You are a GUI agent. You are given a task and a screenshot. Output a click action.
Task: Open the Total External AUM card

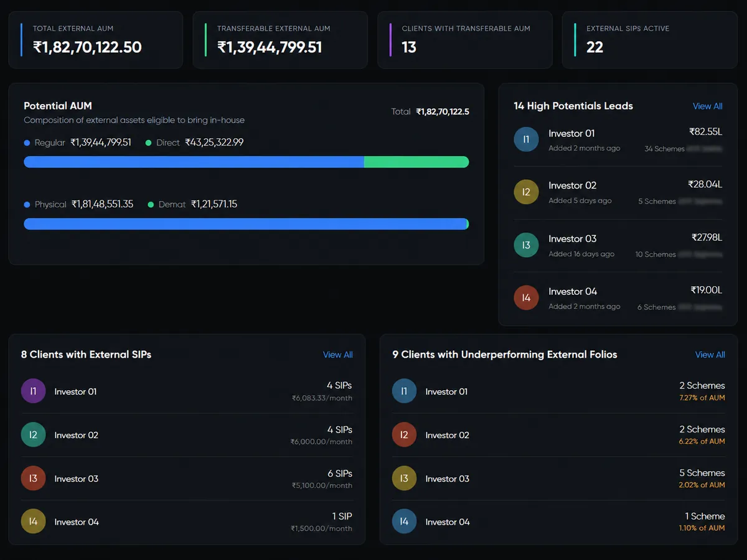(96, 40)
